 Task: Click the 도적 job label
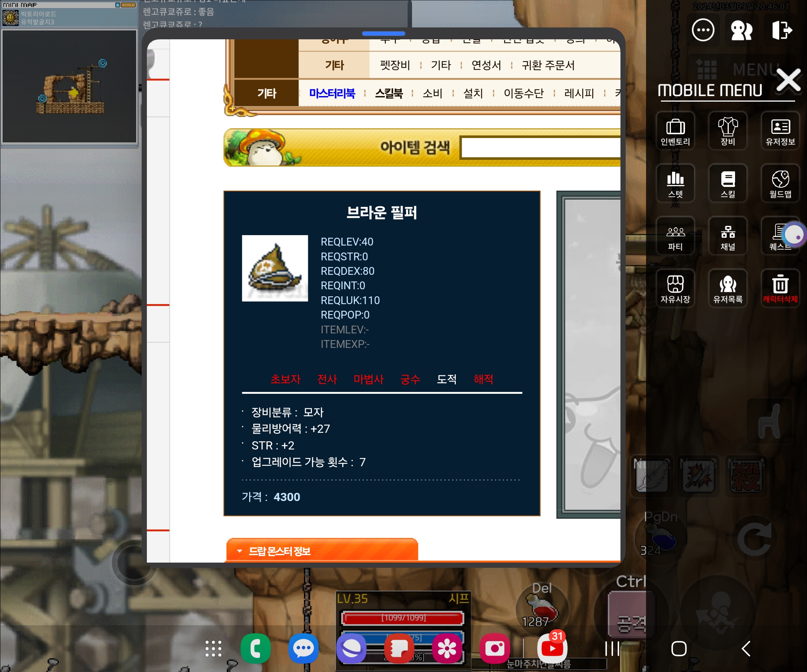[447, 379]
